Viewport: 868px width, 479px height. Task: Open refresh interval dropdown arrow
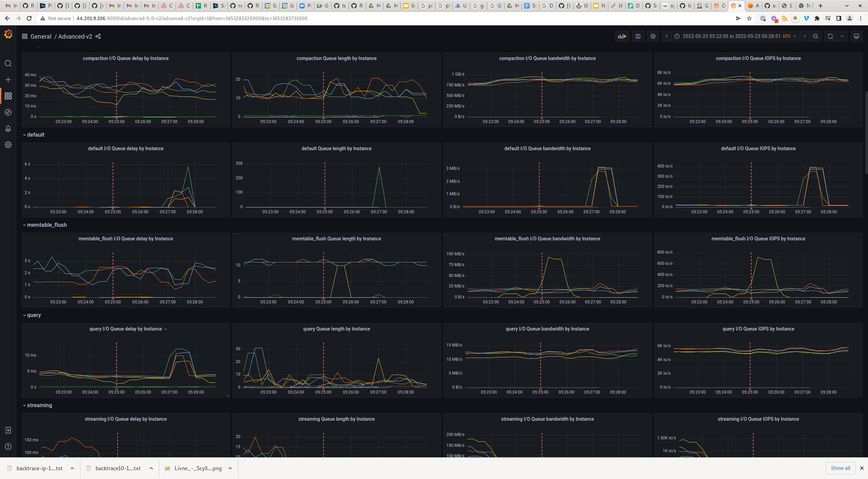[842, 36]
